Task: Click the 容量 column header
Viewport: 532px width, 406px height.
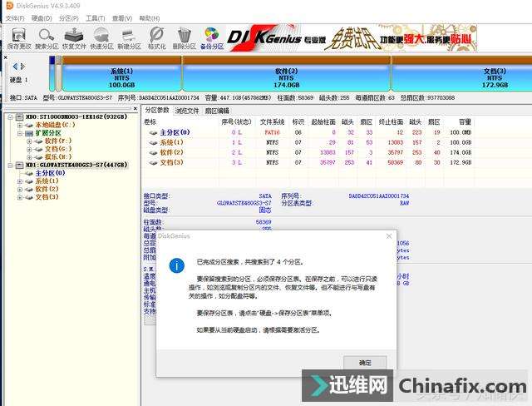Action: click(465, 121)
